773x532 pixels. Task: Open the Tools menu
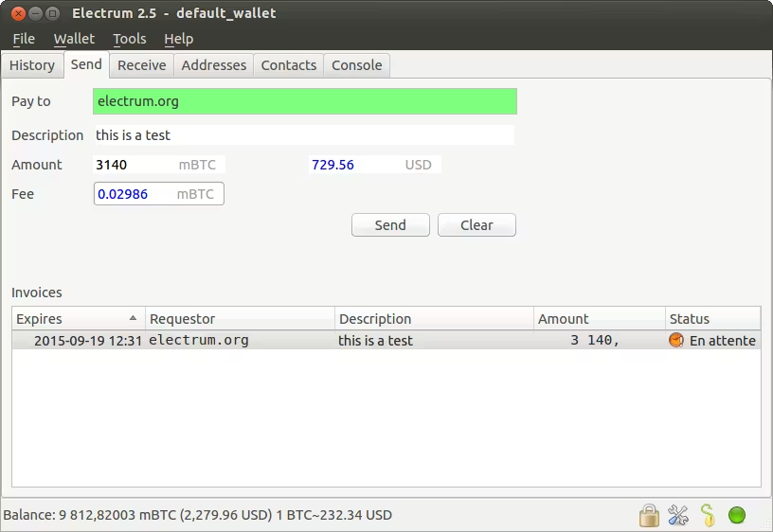pyautogui.click(x=130, y=39)
